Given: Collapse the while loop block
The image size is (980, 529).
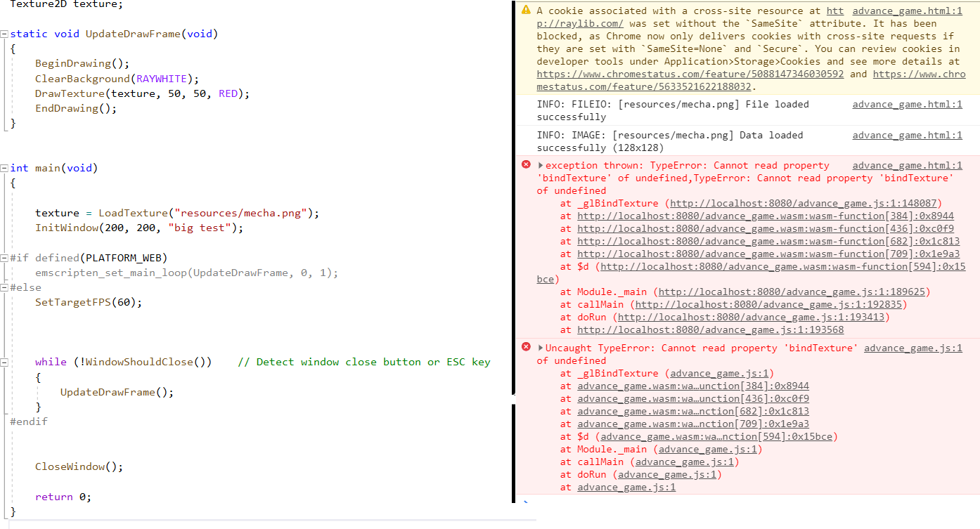Looking at the screenshot, I should [x=5, y=361].
